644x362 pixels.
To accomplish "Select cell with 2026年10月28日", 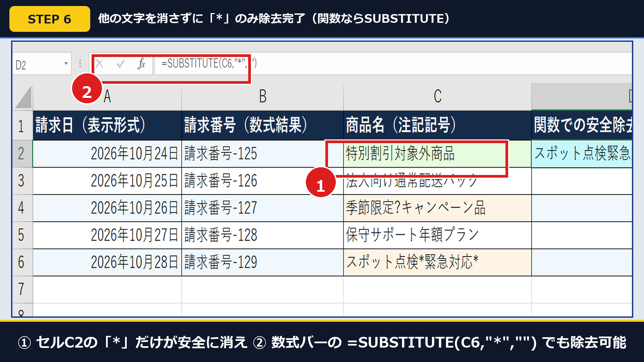I will (107, 262).
